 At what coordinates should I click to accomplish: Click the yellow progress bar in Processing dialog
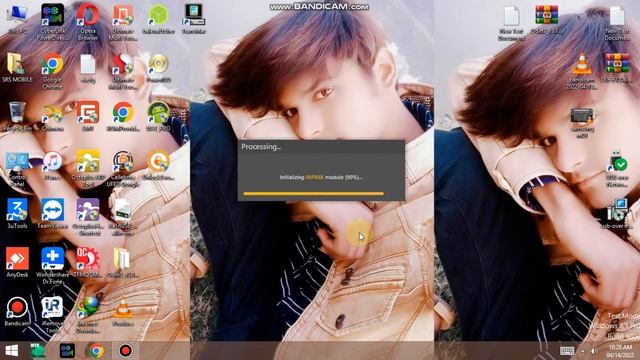pyautogui.click(x=313, y=193)
